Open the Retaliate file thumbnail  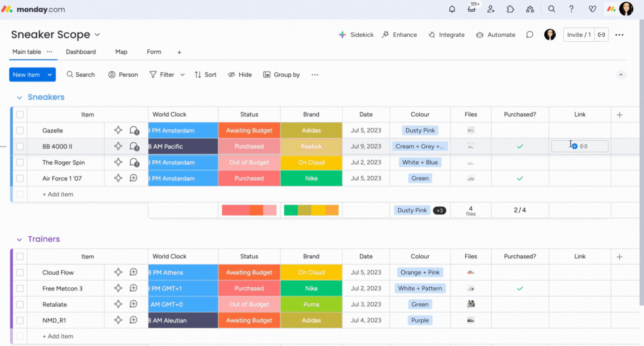coord(471,304)
